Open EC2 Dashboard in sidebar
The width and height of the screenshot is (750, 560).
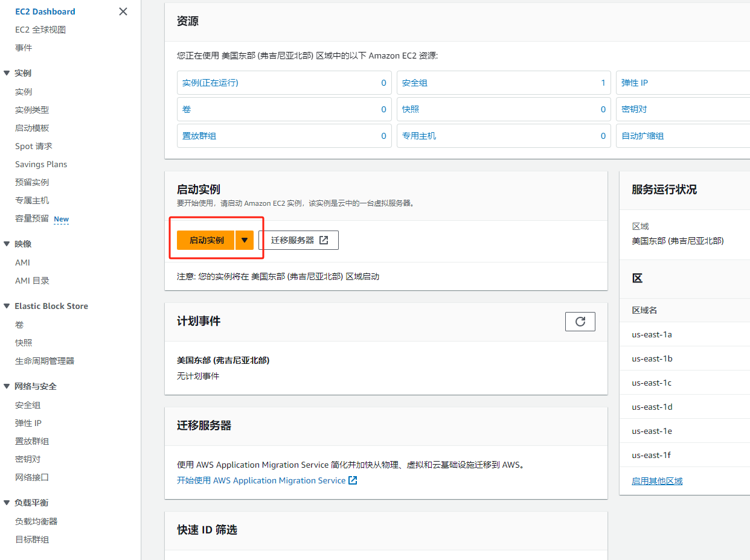click(45, 11)
